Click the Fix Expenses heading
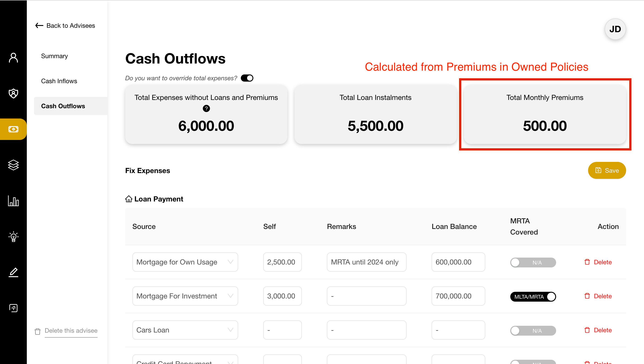Viewport: 644px width, 364px height. point(148,171)
